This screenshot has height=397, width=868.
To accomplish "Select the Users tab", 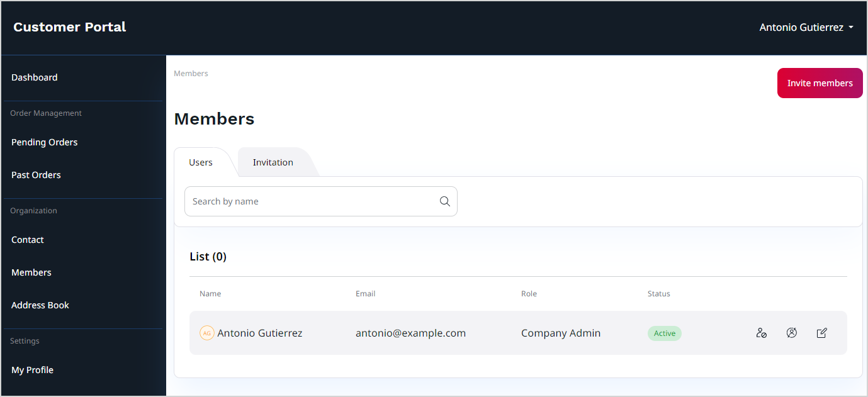I will 201,162.
